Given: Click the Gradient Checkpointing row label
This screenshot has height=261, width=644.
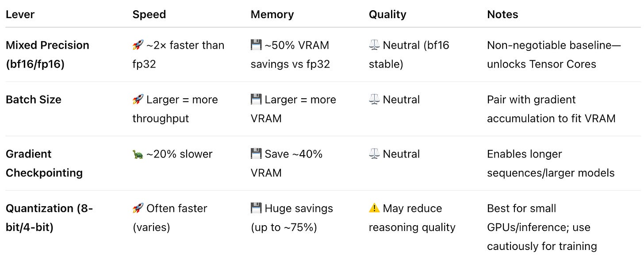Looking at the screenshot, I should click(44, 163).
